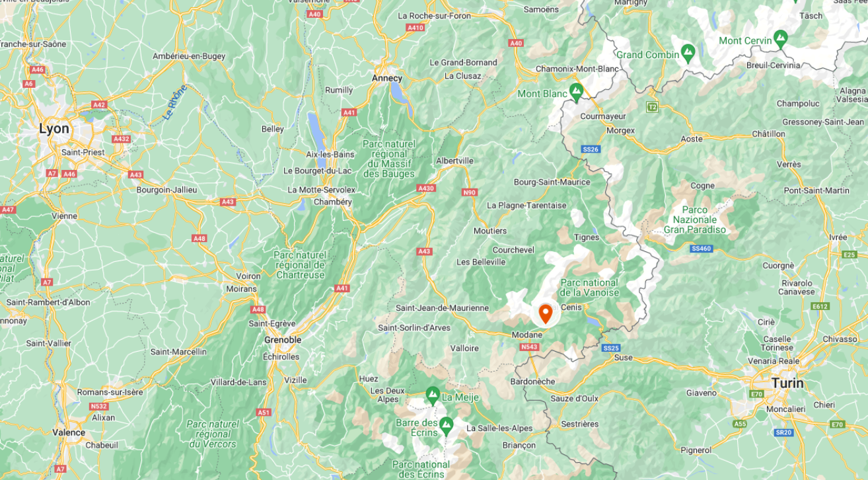The width and height of the screenshot is (868, 480).
Task: Click the red location pin near Modane
Action: (546, 314)
